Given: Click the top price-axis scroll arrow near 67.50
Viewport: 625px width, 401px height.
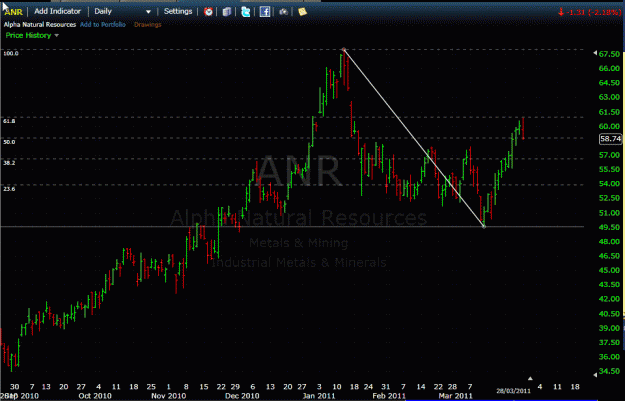Looking at the screenshot, I should click(x=595, y=53).
